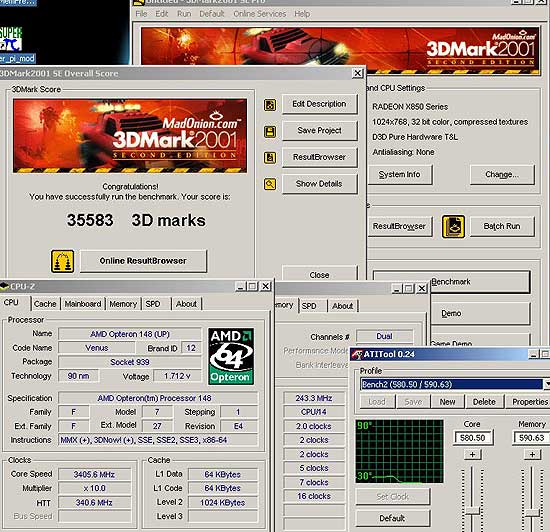
Task: Open the Edit menu in 3DMark
Action: click(x=162, y=14)
